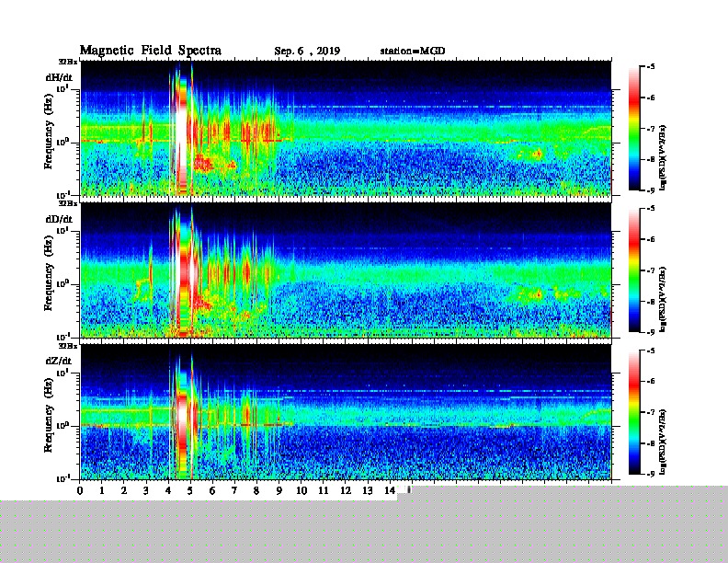Click the "-6" tick on the dZ/dt color scale

[x=651, y=382]
